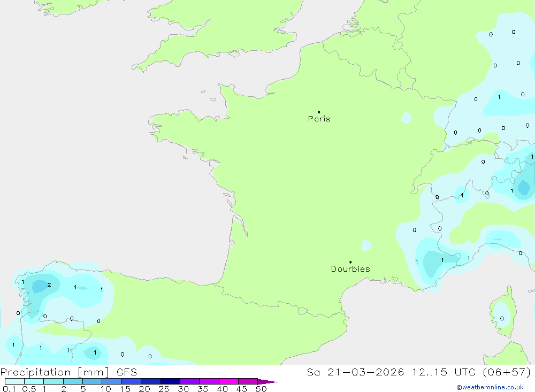Pick the 0.5–1 mm legend color swatch

click(x=34, y=381)
